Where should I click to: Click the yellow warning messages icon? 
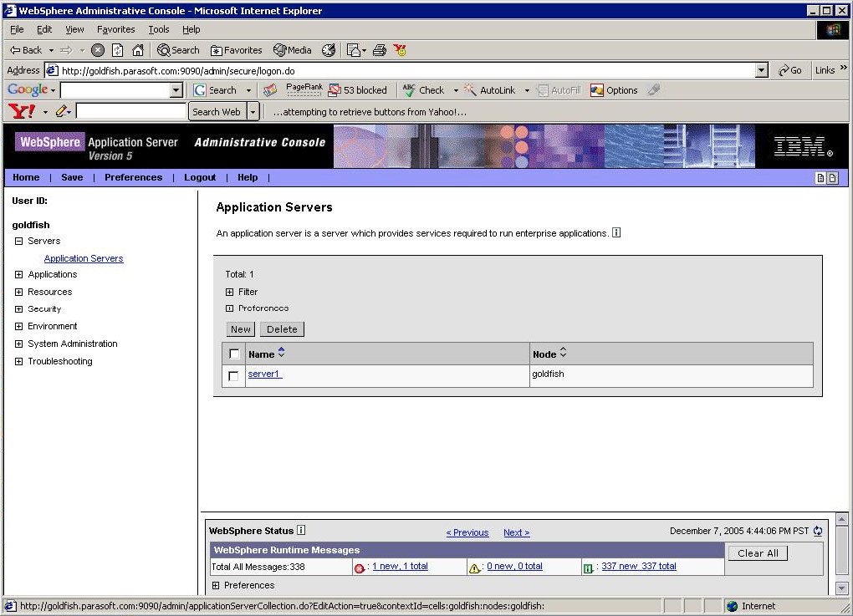tap(474, 568)
